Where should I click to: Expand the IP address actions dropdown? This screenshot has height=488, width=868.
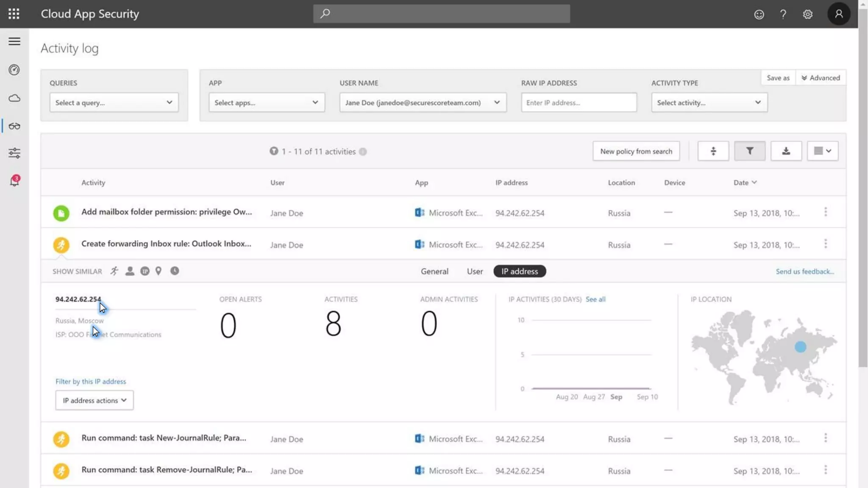pos(94,400)
